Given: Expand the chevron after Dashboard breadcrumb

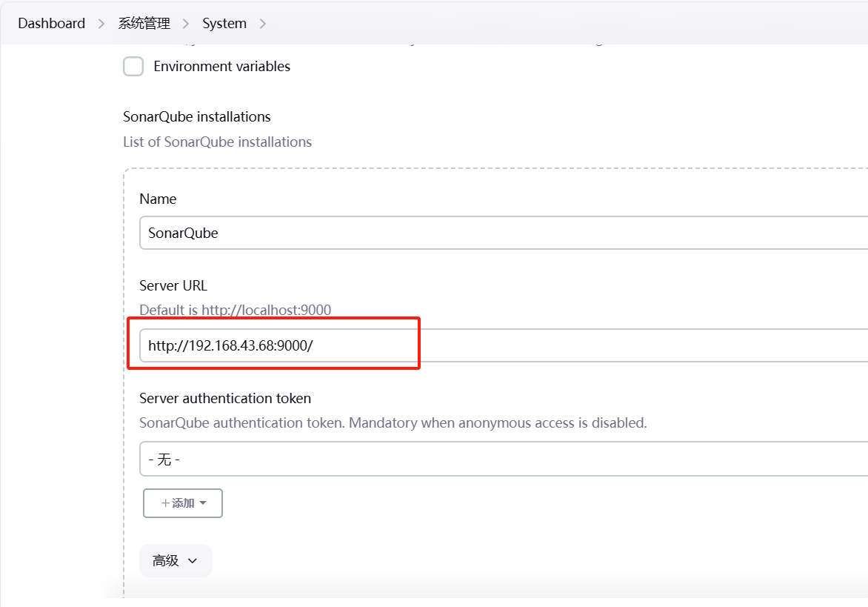Looking at the screenshot, I should point(101,24).
